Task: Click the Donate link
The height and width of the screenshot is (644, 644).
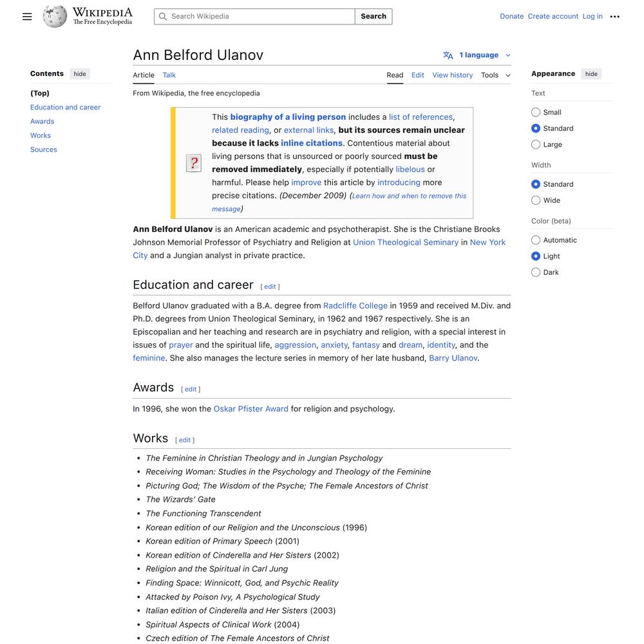Action: click(x=511, y=17)
